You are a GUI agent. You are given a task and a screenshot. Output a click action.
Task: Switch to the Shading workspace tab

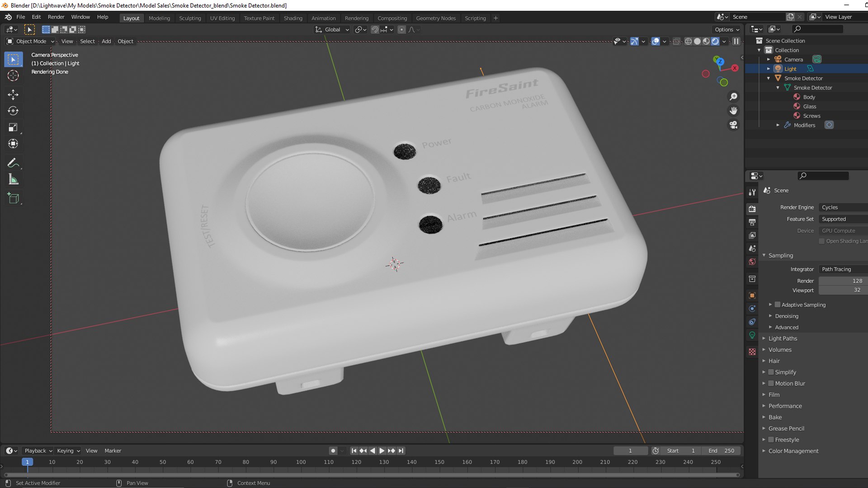click(293, 18)
